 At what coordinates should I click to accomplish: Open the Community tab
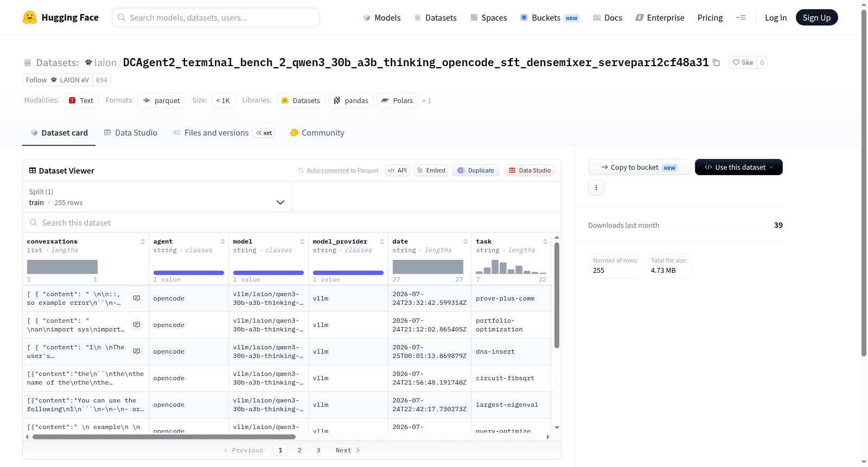pos(317,133)
